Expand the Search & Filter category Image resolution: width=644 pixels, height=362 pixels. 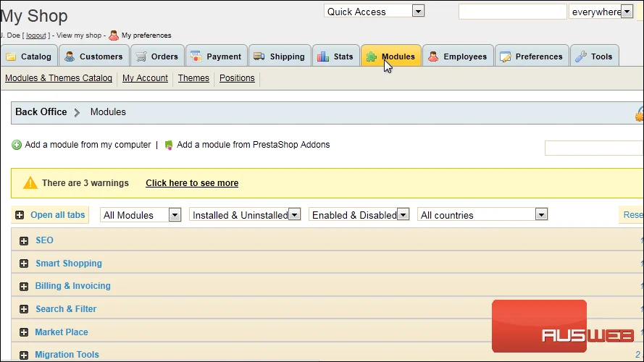tap(24, 309)
